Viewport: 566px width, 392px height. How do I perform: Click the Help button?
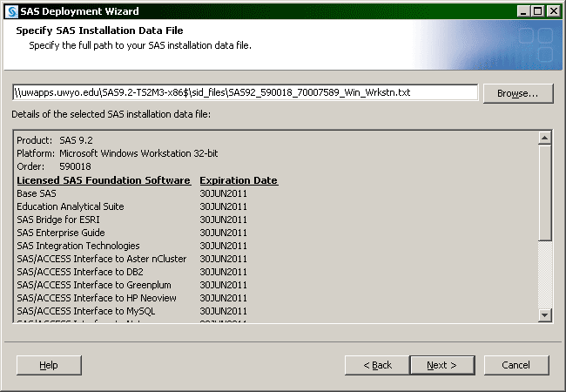[x=49, y=365]
